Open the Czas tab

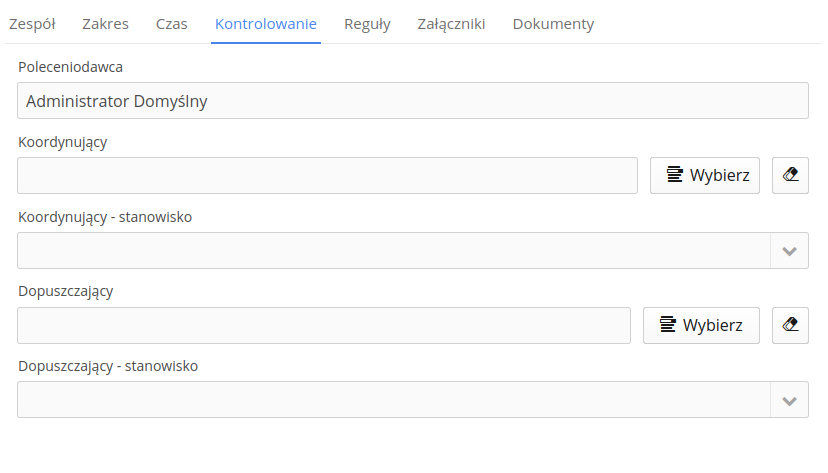pos(172,24)
